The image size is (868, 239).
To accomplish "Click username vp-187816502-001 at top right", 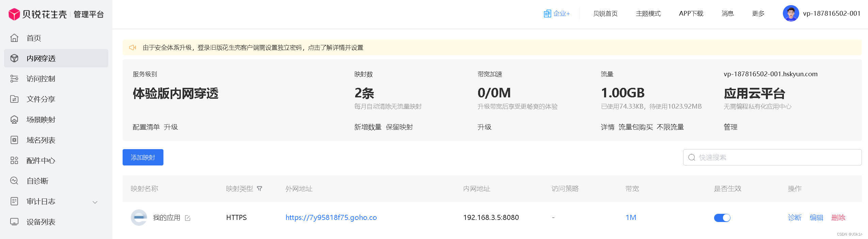I will 832,14.
